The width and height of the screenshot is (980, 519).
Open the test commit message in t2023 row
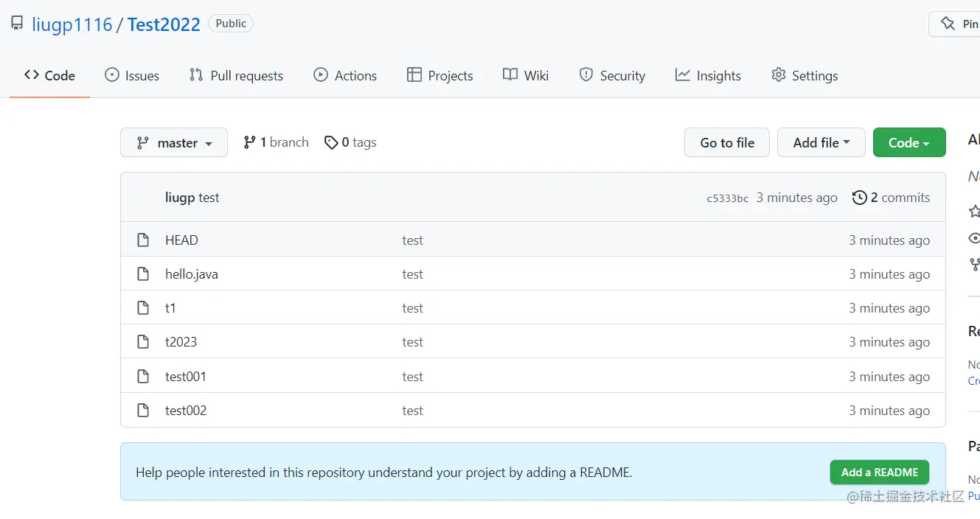(x=413, y=342)
